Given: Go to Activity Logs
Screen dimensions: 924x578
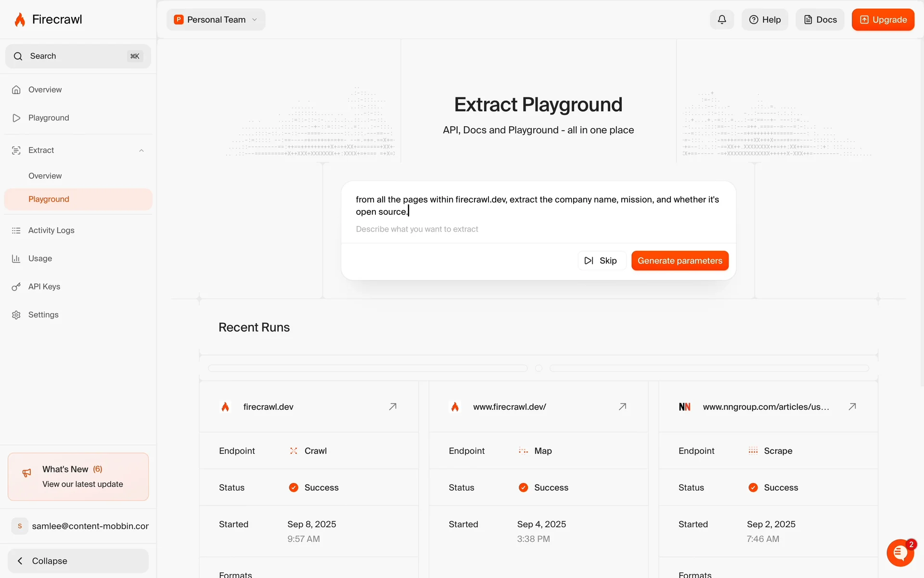Looking at the screenshot, I should tap(51, 230).
